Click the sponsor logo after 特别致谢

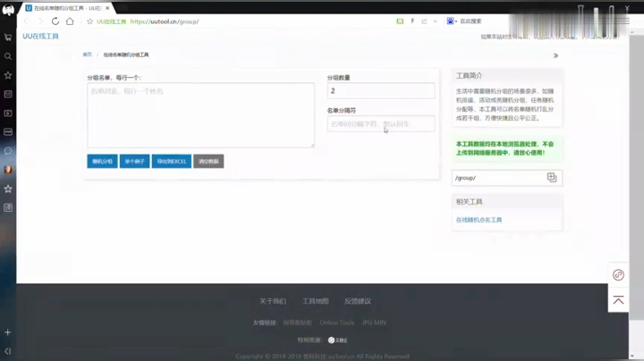[x=337, y=340]
